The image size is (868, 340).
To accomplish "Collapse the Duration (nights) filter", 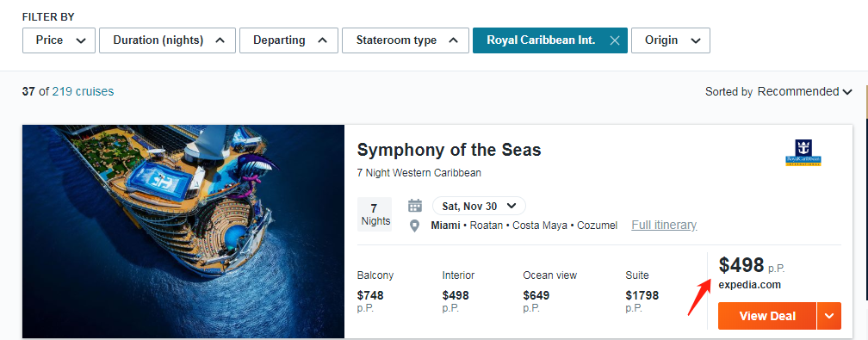I will click(x=167, y=40).
